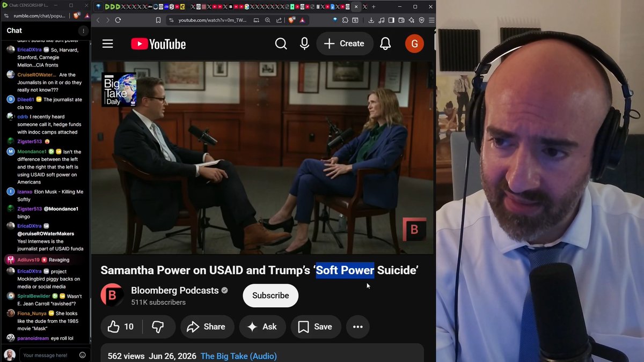Like the video with thumbs up
Image resolution: width=644 pixels, height=362 pixels.
coord(121,327)
